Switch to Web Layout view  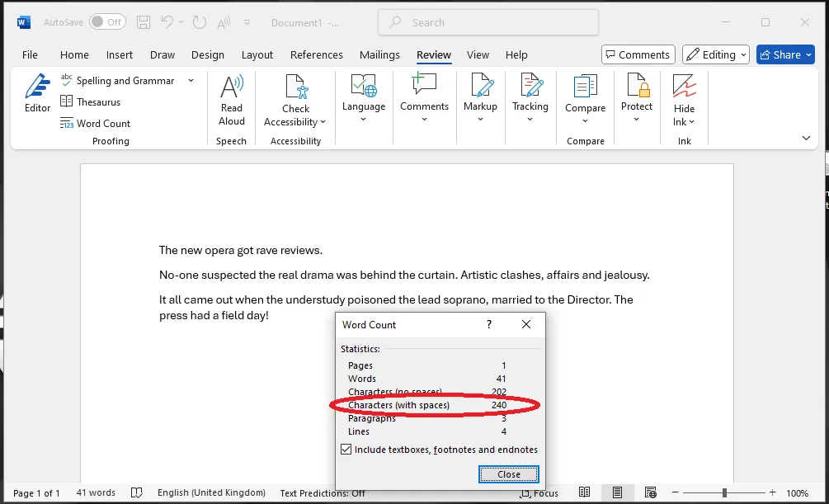point(650,492)
